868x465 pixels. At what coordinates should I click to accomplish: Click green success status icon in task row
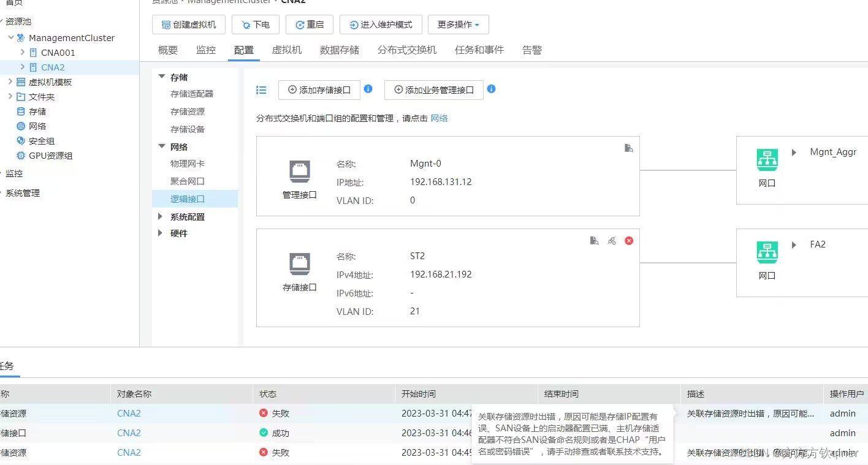point(264,433)
